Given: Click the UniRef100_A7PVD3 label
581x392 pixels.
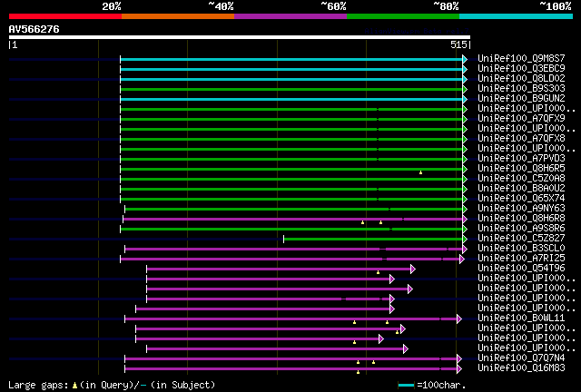Looking at the screenshot, I should (x=521, y=159).
